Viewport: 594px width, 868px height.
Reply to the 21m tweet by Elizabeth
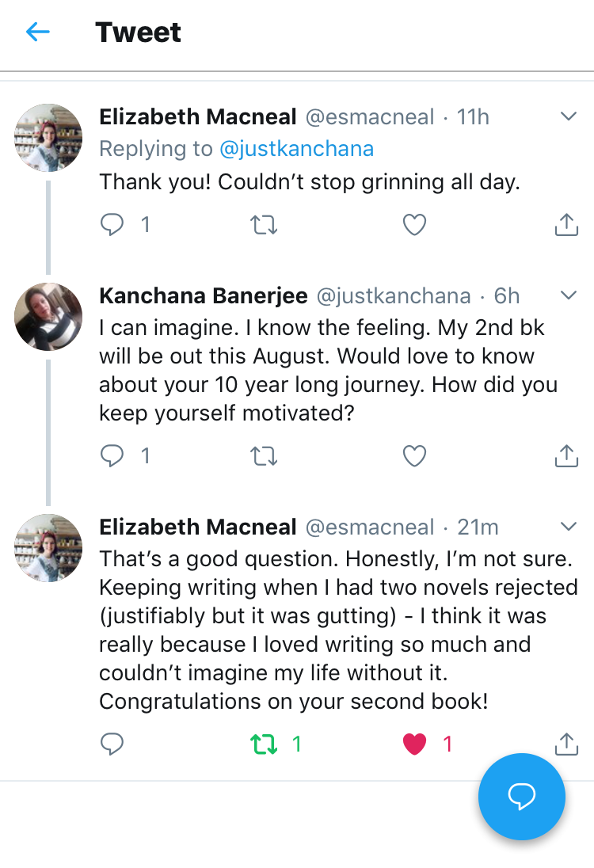pyautogui.click(x=112, y=744)
